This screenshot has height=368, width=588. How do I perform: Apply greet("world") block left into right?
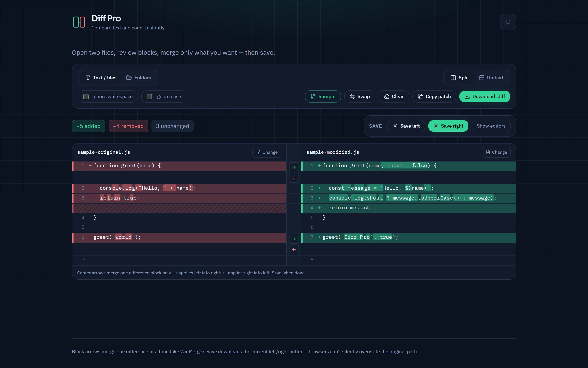pyautogui.click(x=294, y=239)
